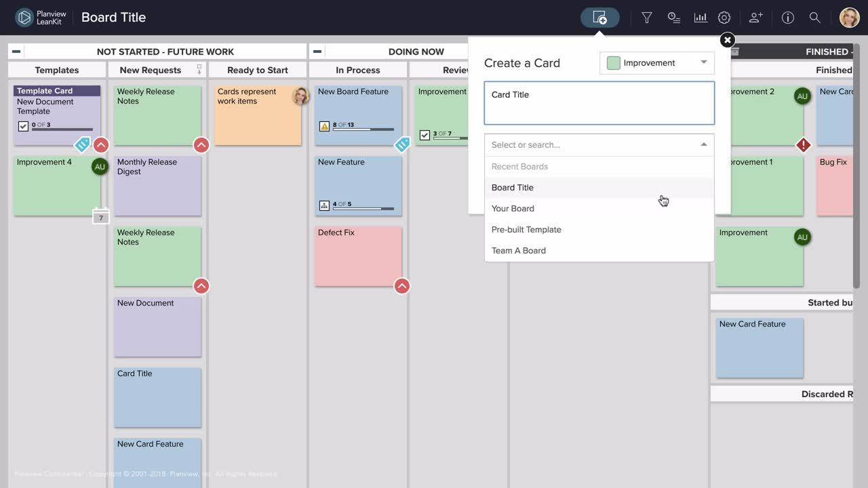Open the filter funnel icon
Image resolution: width=868 pixels, height=488 pixels.
(x=646, y=17)
